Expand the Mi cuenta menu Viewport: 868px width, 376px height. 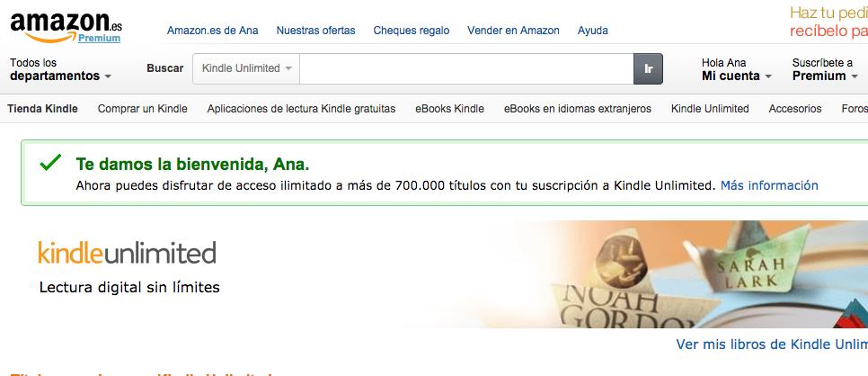736,69
